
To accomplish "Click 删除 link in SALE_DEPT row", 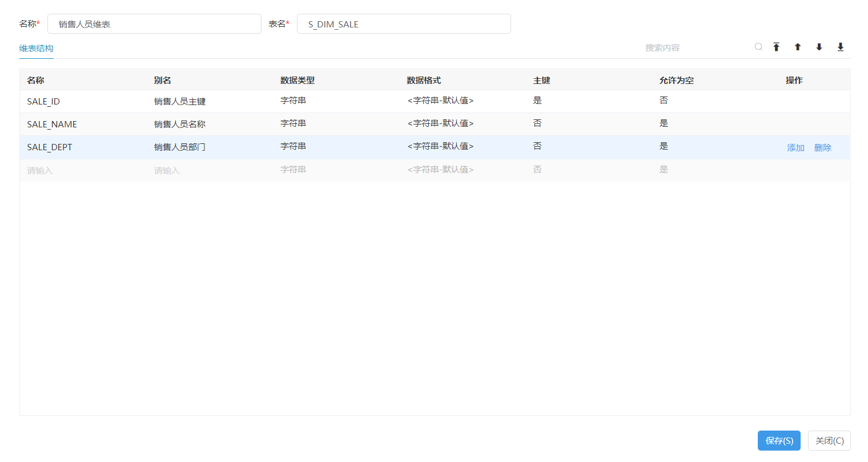I will (823, 148).
